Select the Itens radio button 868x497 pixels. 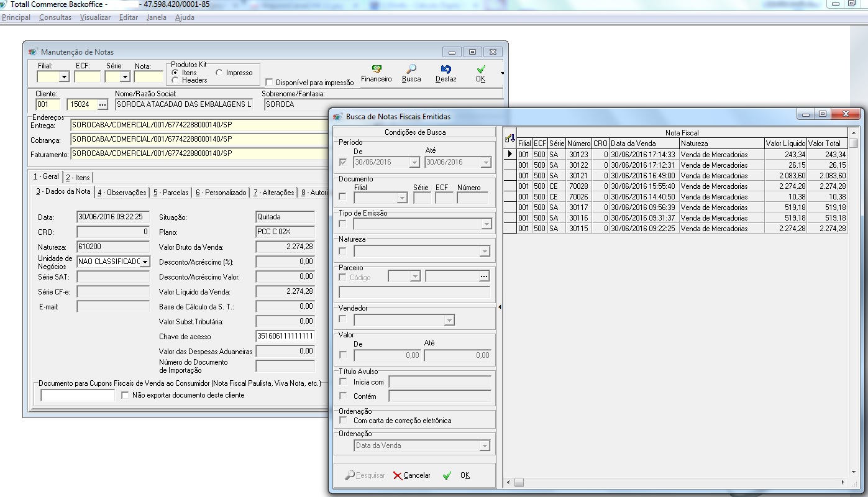point(175,73)
